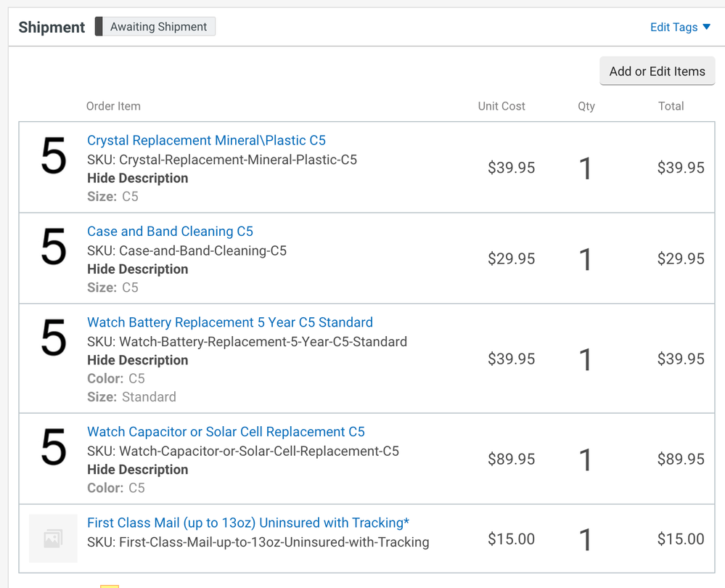The image size is (725, 588).
Task: Collapse description of Case and Band Cleaning
Action: click(x=137, y=269)
